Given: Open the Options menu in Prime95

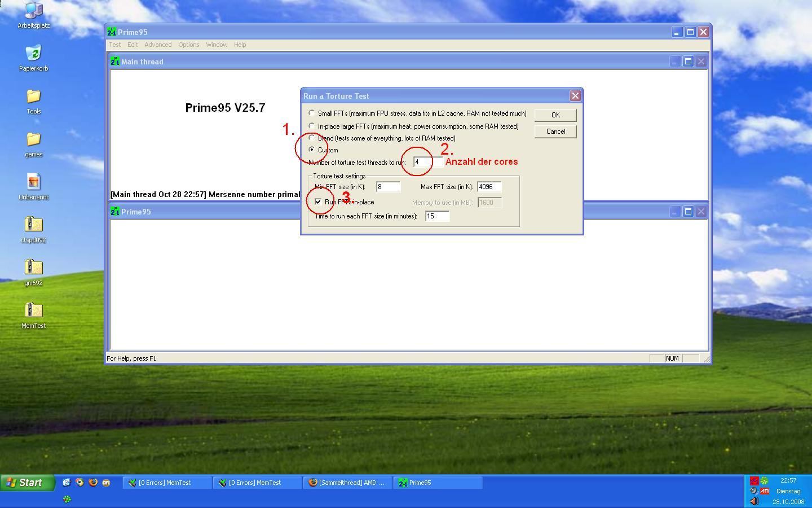Looking at the screenshot, I should tap(189, 45).
